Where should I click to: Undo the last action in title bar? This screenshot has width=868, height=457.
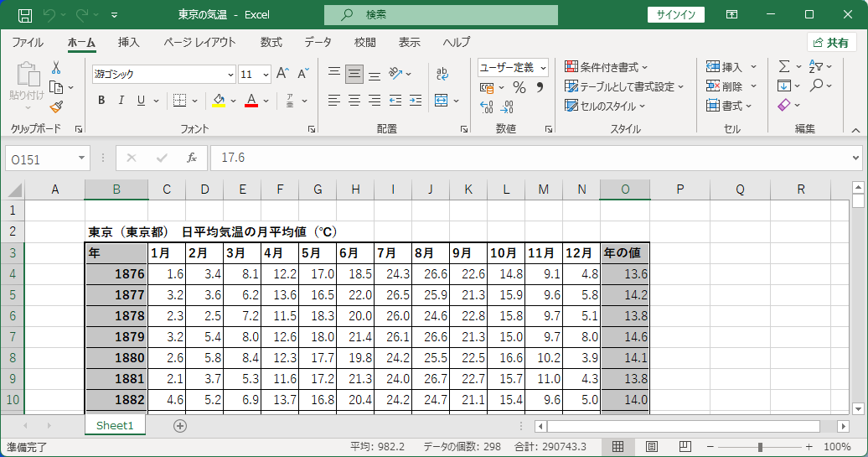tap(49, 15)
